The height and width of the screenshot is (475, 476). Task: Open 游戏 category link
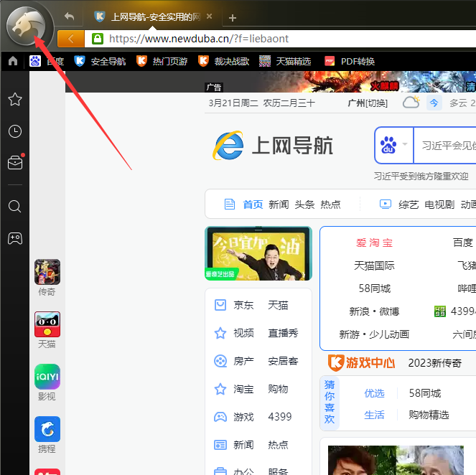pyautogui.click(x=243, y=417)
